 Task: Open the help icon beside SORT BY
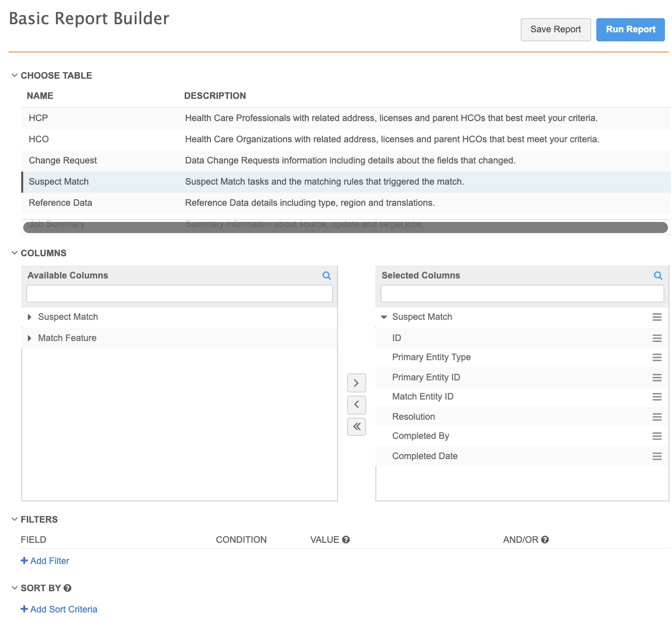click(x=68, y=588)
